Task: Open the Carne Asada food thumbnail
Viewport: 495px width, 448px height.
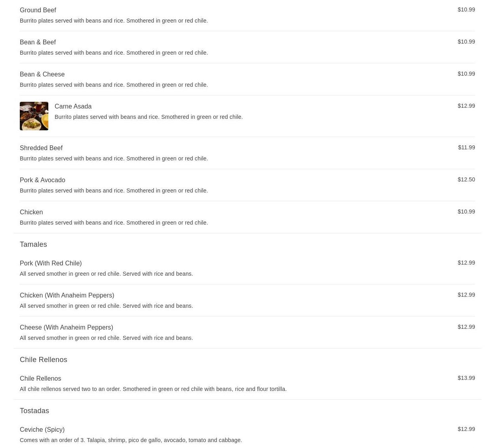Action: click(34, 116)
